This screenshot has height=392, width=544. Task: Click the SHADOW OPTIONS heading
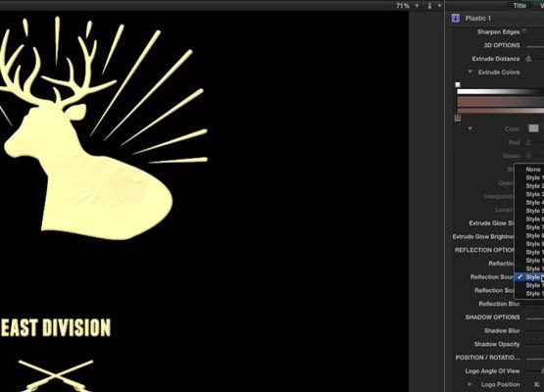pyautogui.click(x=492, y=318)
